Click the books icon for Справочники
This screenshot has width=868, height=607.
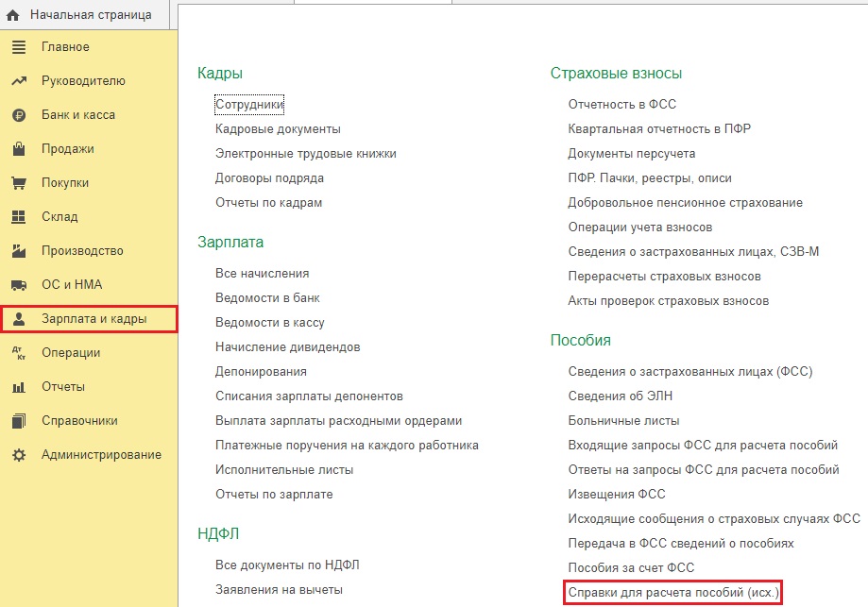pyautogui.click(x=18, y=421)
